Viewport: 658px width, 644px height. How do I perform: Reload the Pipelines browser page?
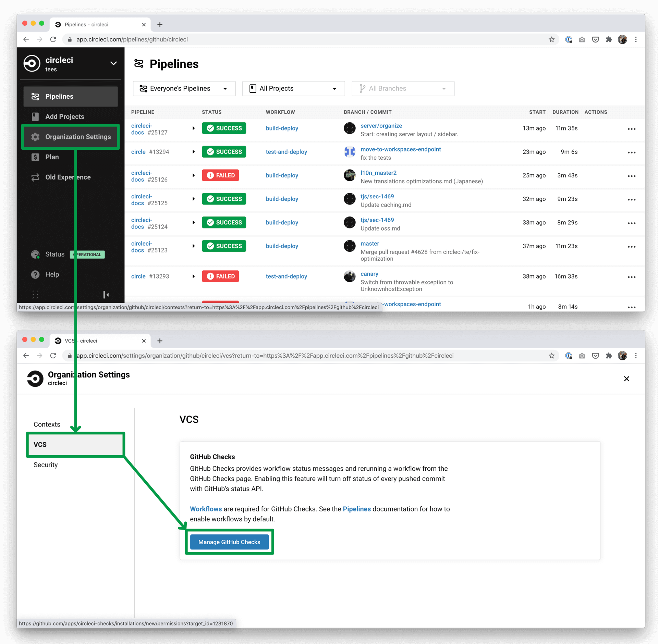pyautogui.click(x=53, y=39)
